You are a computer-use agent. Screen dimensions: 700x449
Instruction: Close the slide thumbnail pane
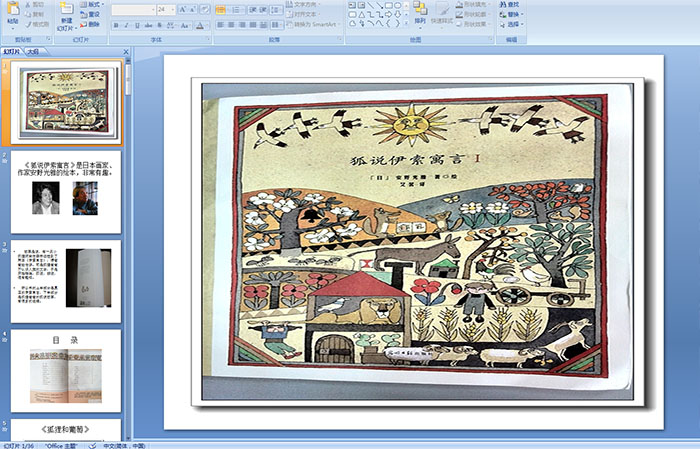click(126, 52)
